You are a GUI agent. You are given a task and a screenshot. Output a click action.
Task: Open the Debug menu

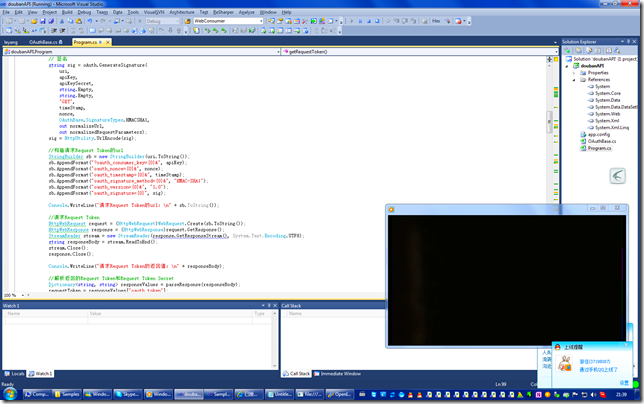(x=84, y=12)
